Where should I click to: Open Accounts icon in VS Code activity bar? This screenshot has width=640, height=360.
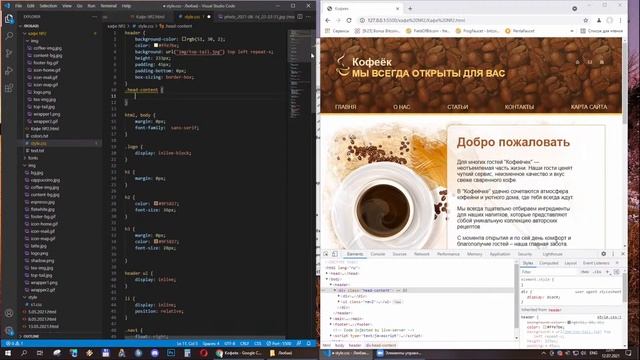pos(9,313)
